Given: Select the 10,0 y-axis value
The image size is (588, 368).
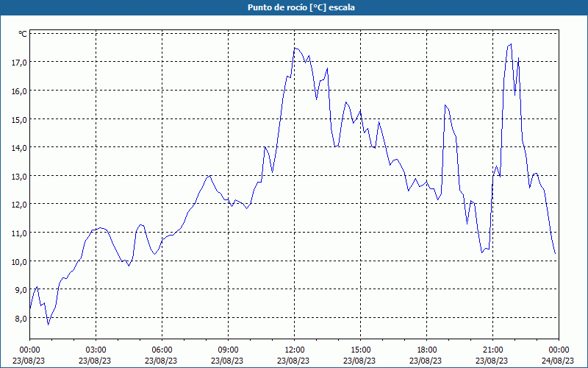Looking at the screenshot, I should pos(19,261).
